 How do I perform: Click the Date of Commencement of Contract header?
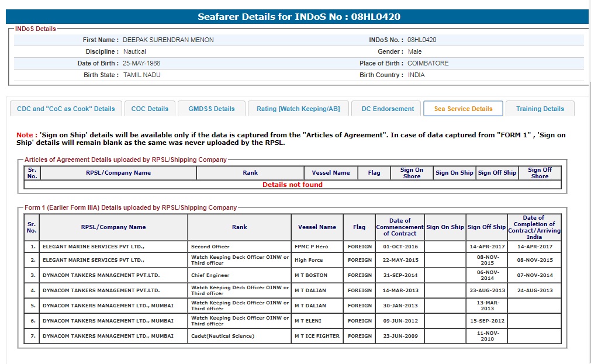tap(400, 227)
